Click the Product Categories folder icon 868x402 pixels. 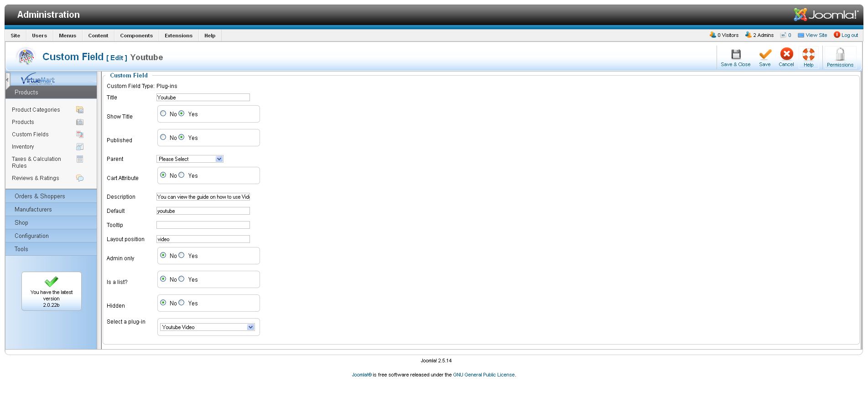coord(80,110)
